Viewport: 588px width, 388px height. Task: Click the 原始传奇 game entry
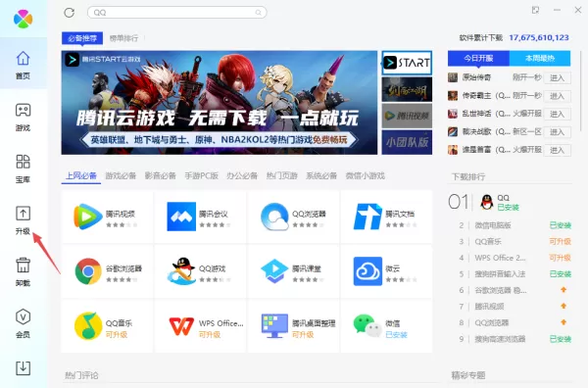(x=476, y=77)
